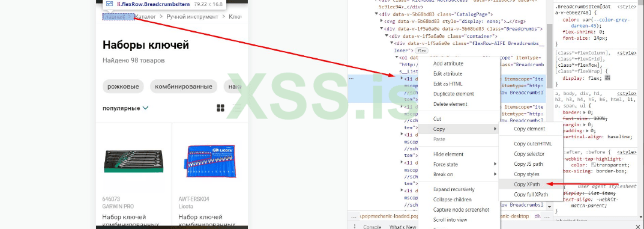Collapse the flexRow-AIFE Breadcrumbs__Inner node
Screen dimensions: 644x229
pyautogui.click(x=391, y=43)
